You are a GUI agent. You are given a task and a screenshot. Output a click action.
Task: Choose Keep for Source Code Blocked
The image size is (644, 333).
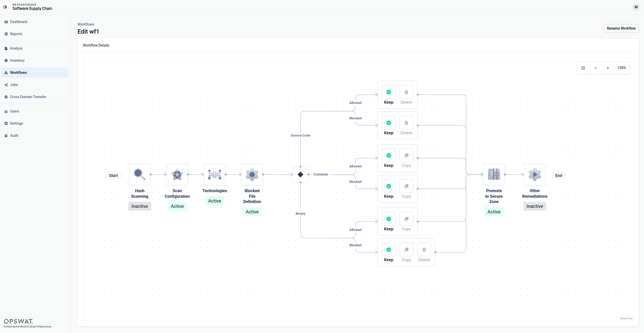[389, 126]
